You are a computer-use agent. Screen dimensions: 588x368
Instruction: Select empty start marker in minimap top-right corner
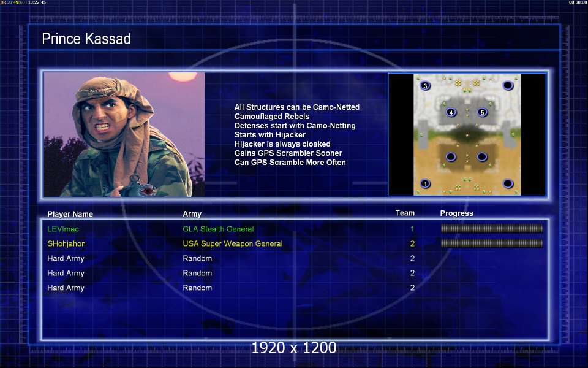[508, 86]
